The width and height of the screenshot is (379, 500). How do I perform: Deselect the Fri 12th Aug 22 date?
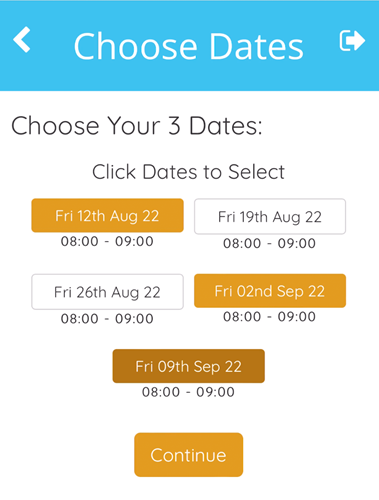(107, 215)
